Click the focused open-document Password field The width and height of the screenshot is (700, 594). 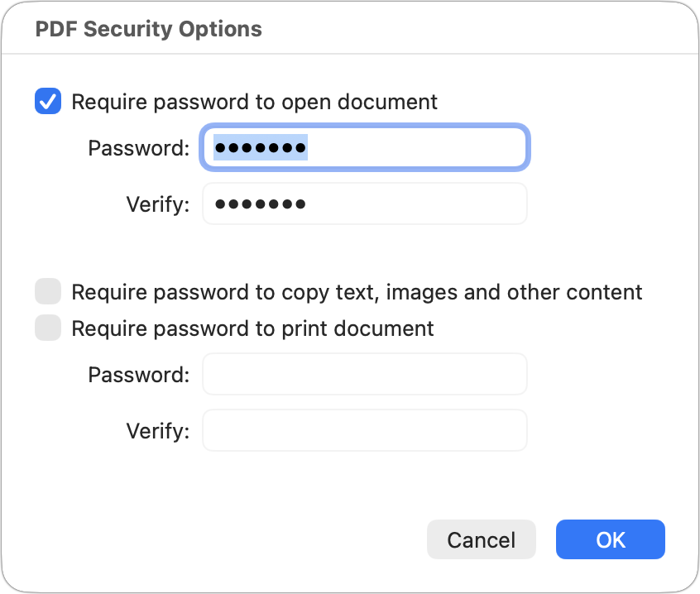(365, 147)
